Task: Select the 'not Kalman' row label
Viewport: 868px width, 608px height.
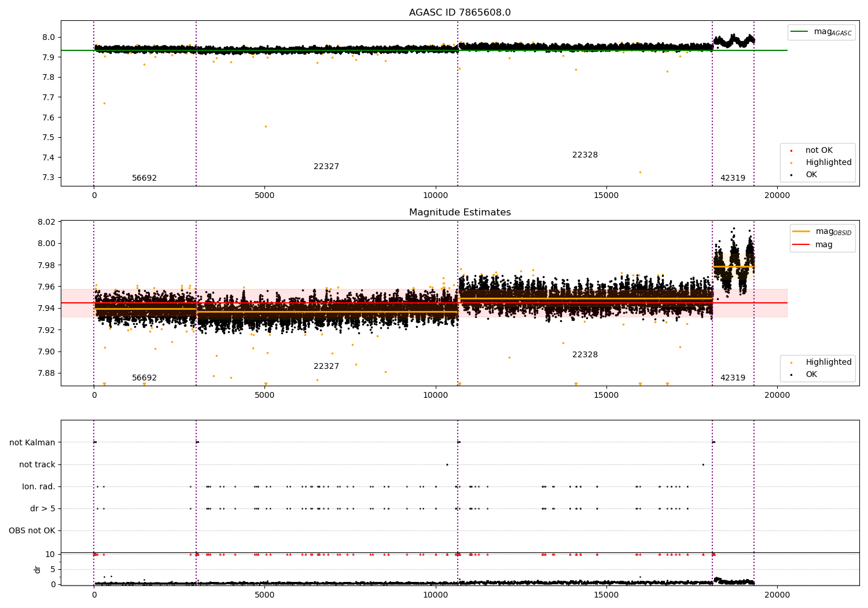Action: [32, 442]
